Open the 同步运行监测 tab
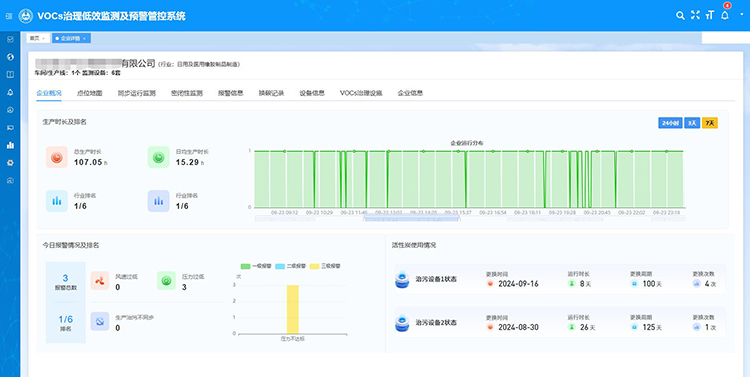 (x=136, y=93)
